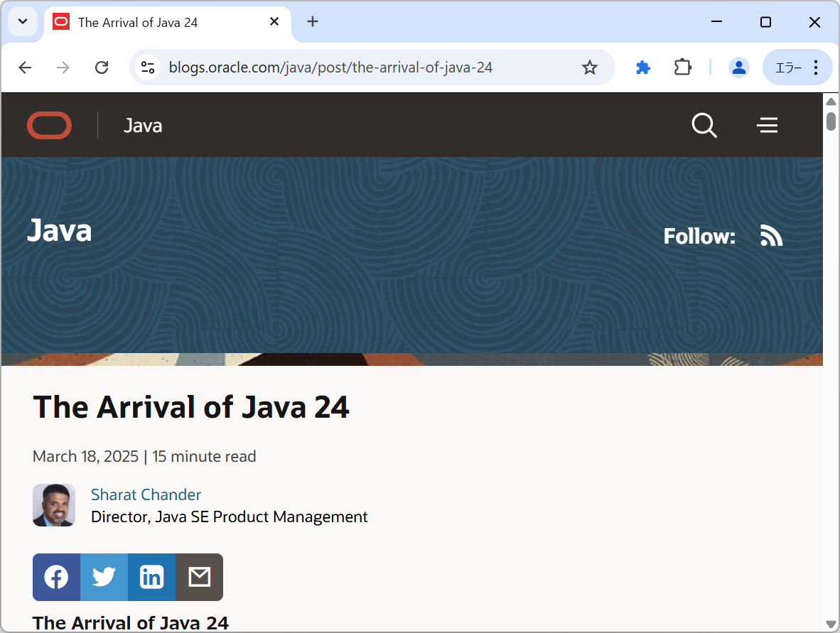Open the browser profile account icon

(x=739, y=67)
